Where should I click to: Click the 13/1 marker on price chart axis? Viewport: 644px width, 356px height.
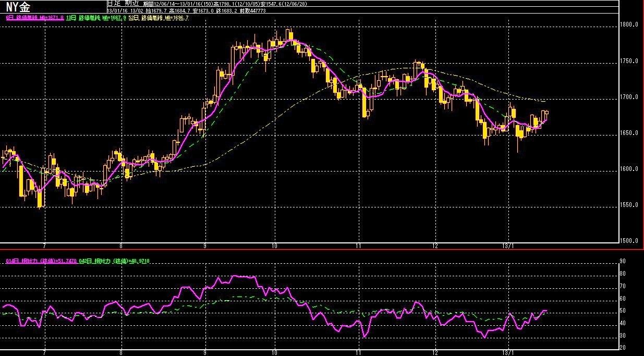click(508, 245)
